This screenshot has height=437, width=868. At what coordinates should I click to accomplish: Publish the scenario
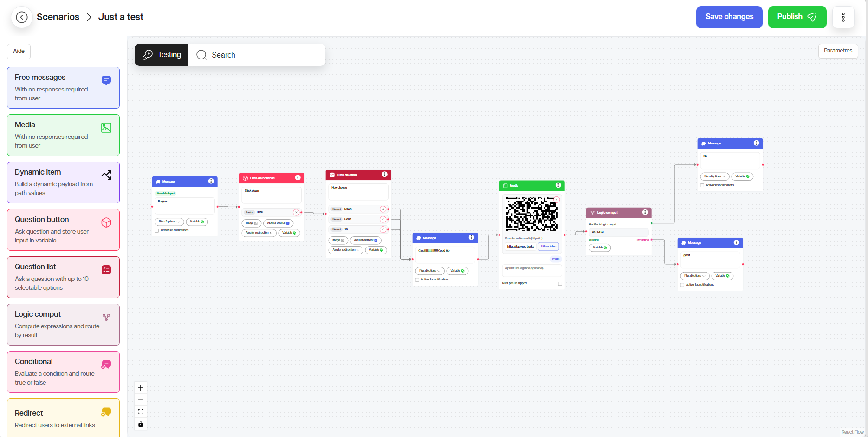tap(797, 17)
